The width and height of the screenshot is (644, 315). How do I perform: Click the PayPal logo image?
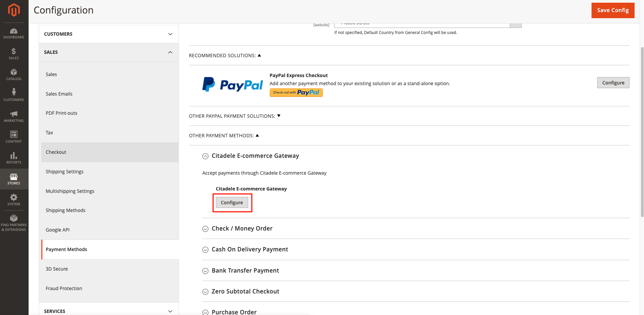click(x=232, y=84)
